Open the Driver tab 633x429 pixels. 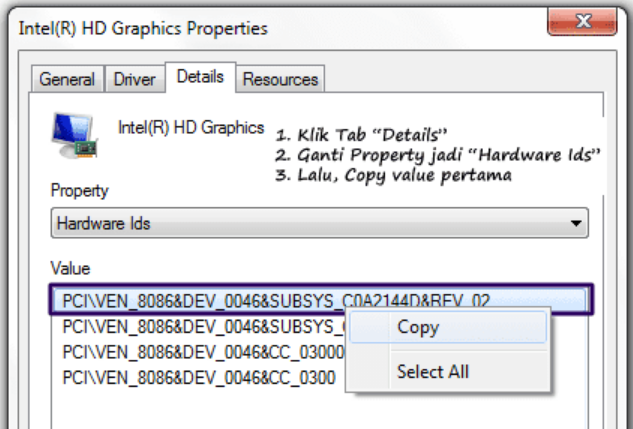[134, 79]
